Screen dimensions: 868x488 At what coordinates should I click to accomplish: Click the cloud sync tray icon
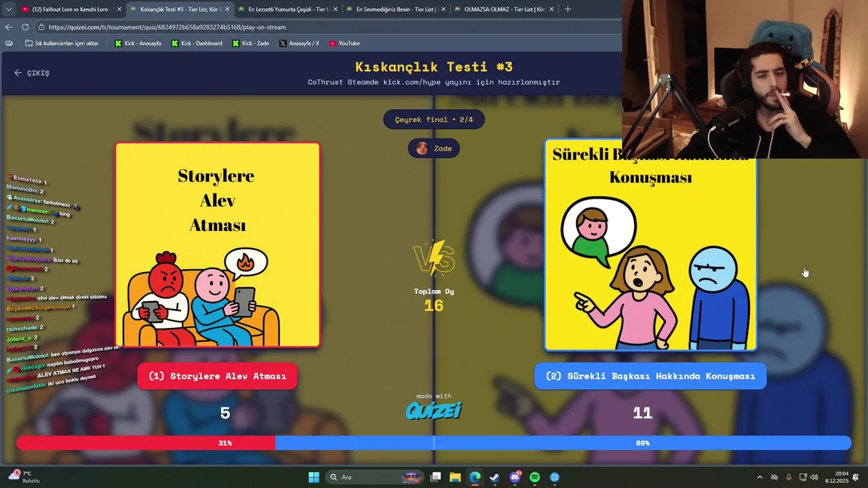pyautogui.click(x=774, y=477)
